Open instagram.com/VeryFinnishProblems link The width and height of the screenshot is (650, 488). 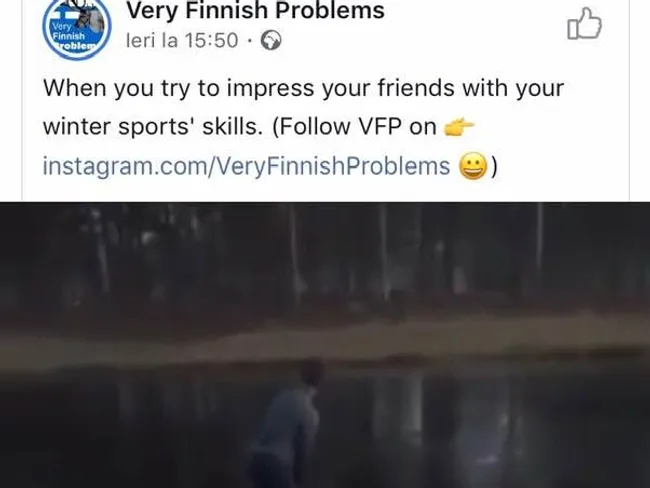[x=246, y=166]
